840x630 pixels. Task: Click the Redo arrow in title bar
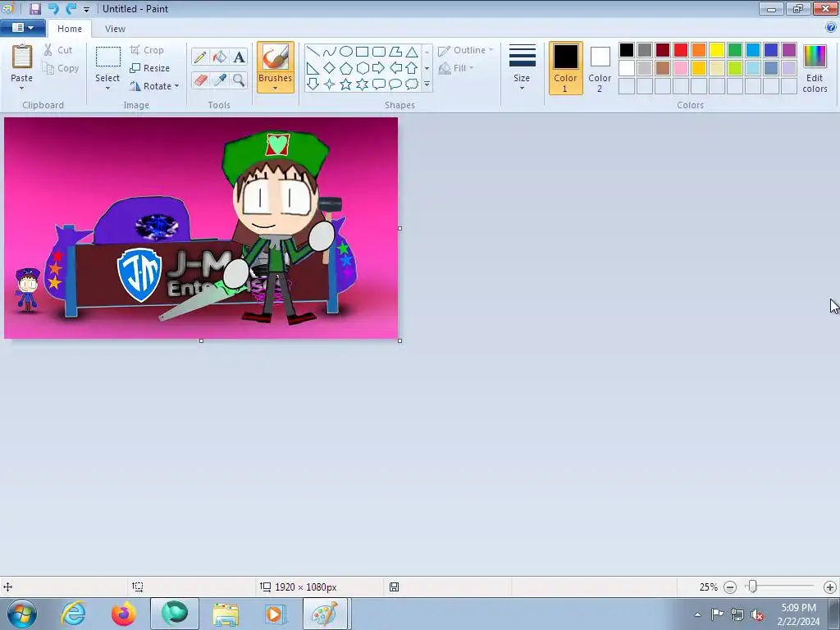(x=71, y=8)
